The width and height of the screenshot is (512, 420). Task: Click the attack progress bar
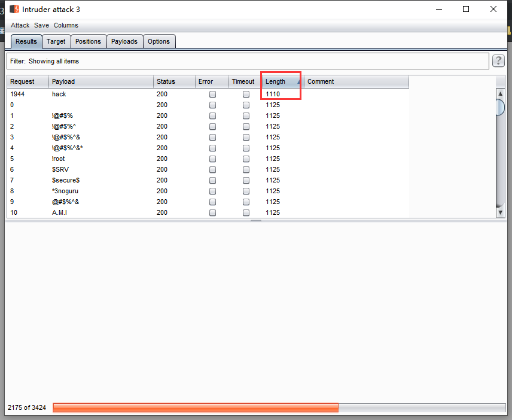pyautogui.click(x=279, y=407)
